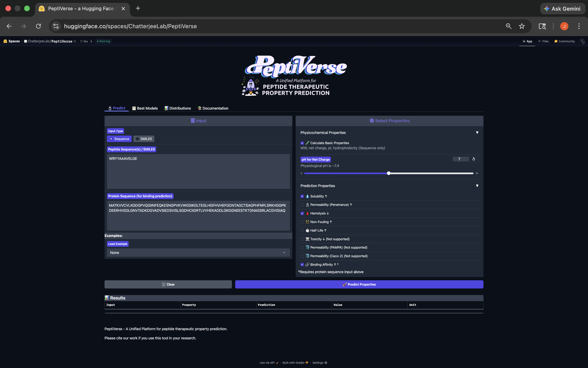
Task: Open the Distributions tab
Action: [178, 108]
